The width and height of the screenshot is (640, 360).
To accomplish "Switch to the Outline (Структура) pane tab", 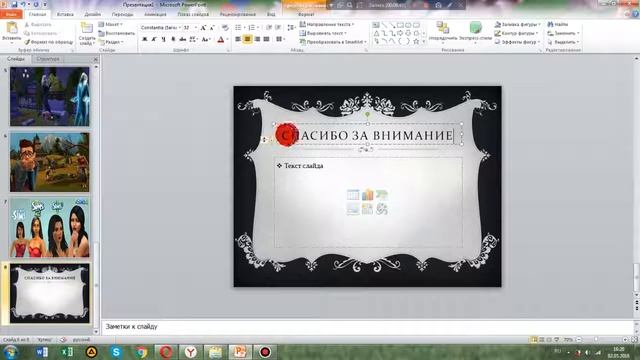I will 48,59.
